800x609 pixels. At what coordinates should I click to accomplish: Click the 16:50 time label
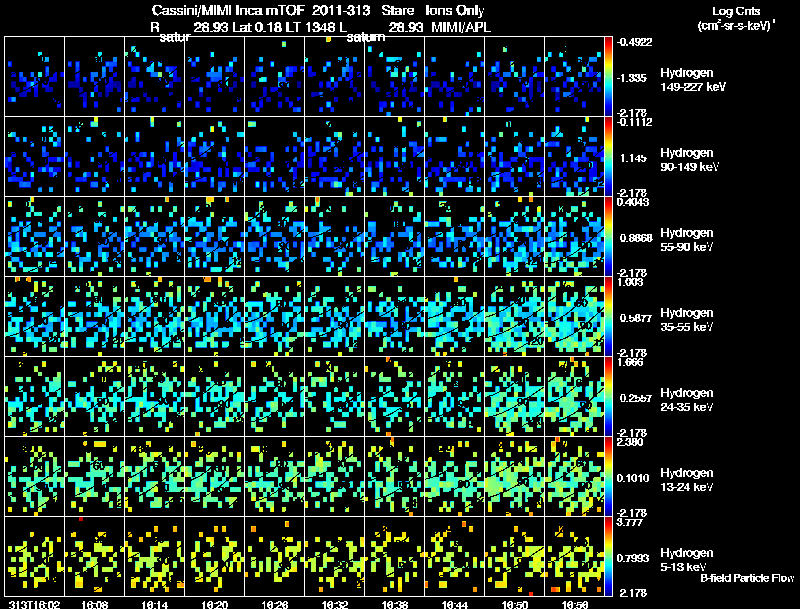[515, 604]
